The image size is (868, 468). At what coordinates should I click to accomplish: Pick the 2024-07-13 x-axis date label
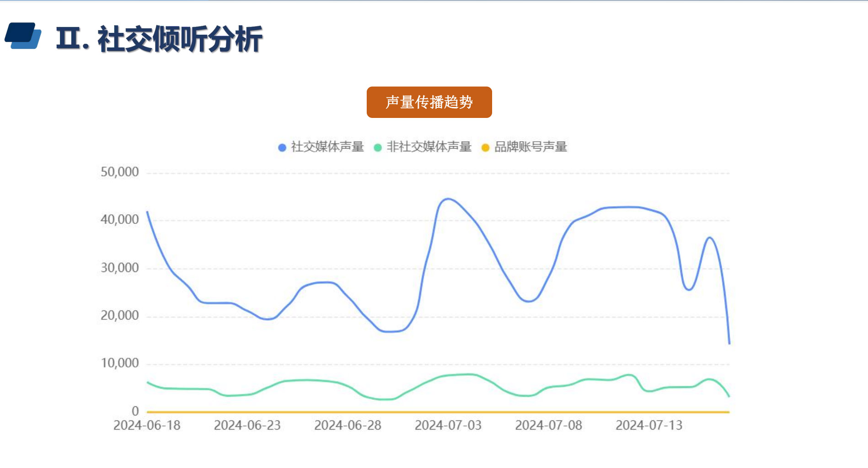tap(649, 425)
